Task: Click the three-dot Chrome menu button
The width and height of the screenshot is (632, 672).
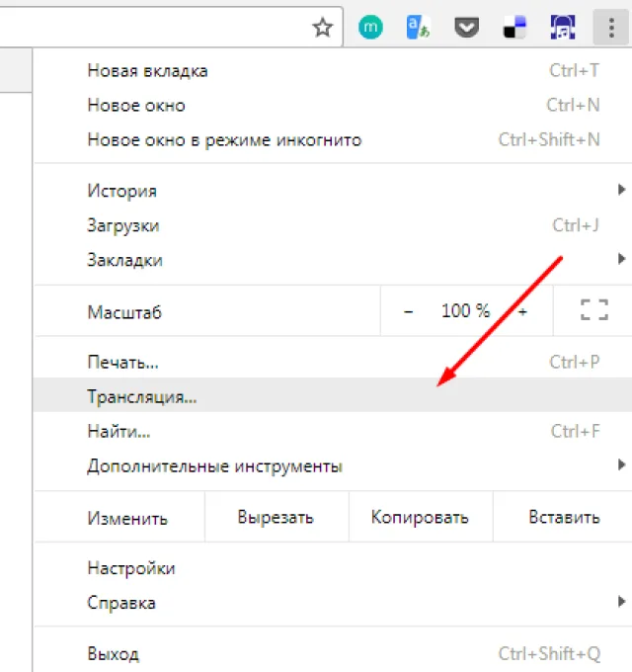Action: point(611,28)
